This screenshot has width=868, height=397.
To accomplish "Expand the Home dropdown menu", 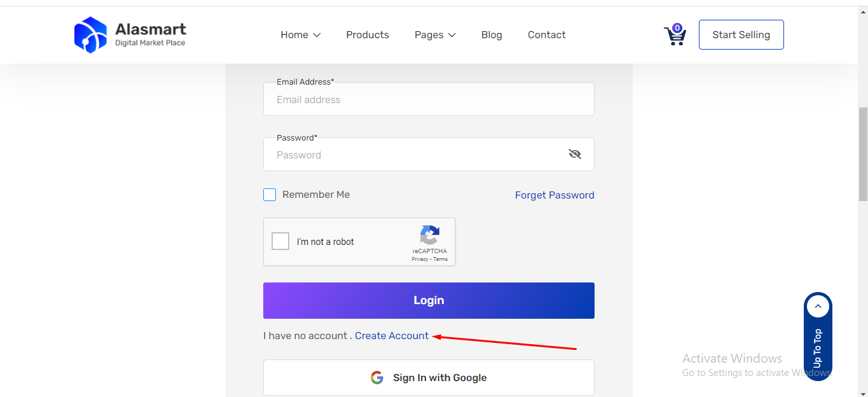I will tap(300, 35).
